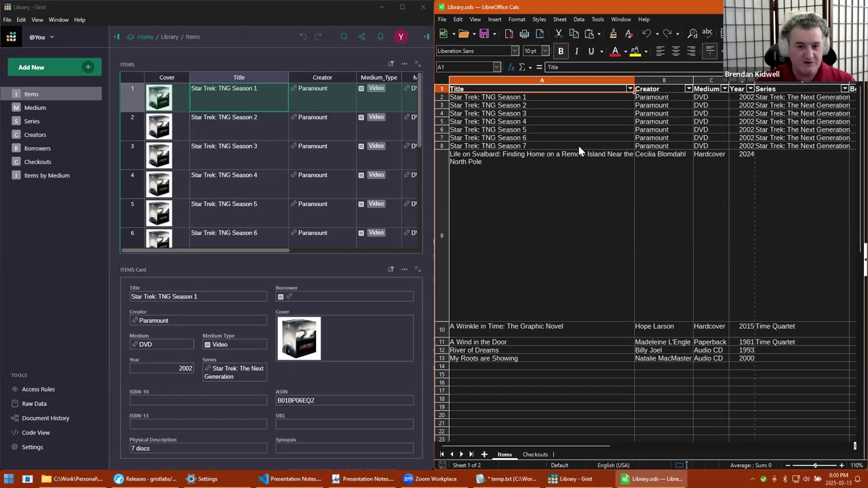Click the Grist logo grid icon
Screen dimensions: 868x488
coord(11,37)
